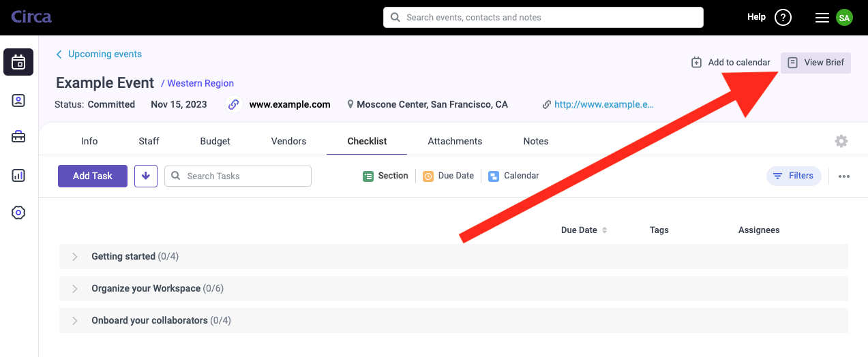Click the Add Task button
868x357 pixels.
(x=93, y=176)
